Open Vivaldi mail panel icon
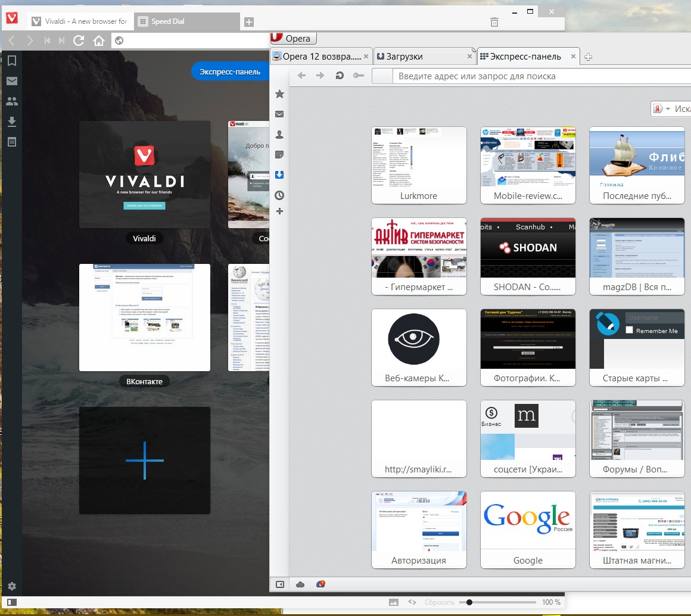The width and height of the screenshot is (691, 616). click(12, 81)
